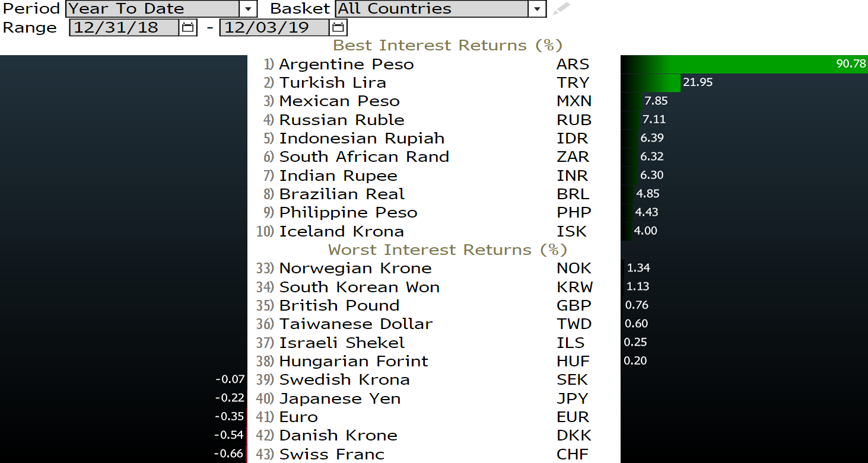Click the -0.07 Swedish Krona return value
The image size is (868, 463).
(230, 379)
